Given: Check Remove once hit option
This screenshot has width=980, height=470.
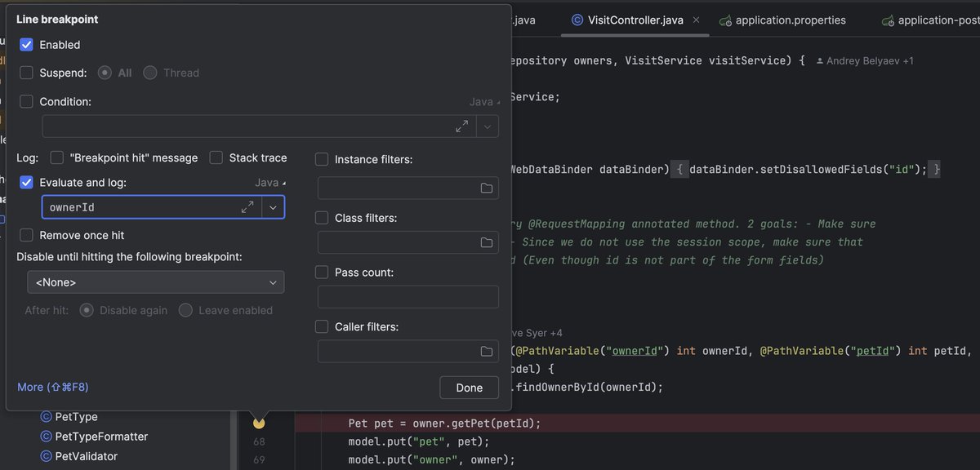Looking at the screenshot, I should coord(26,235).
